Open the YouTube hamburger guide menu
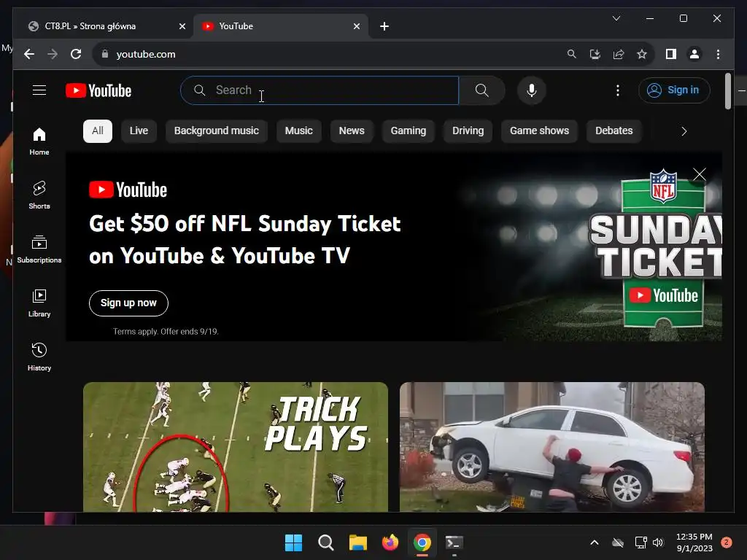Image resolution: width=747 pixels, height=560 pixels. [x=39, y=90]
